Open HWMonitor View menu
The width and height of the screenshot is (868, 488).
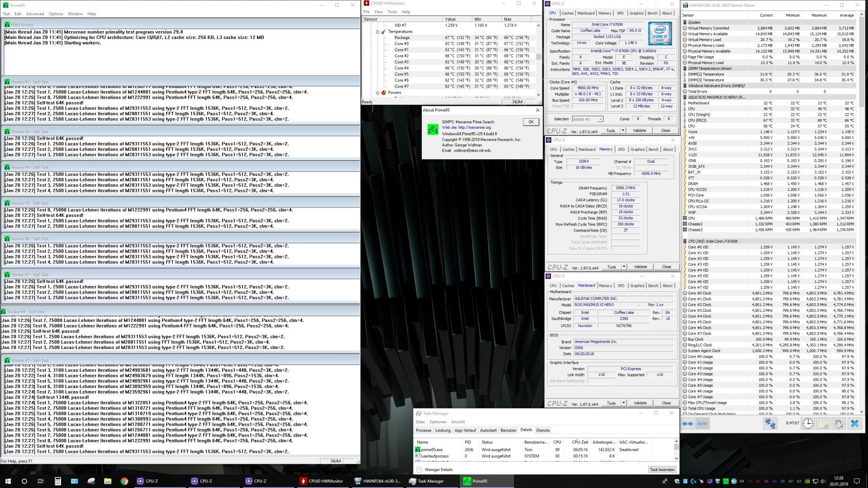(x=378, y=12)
